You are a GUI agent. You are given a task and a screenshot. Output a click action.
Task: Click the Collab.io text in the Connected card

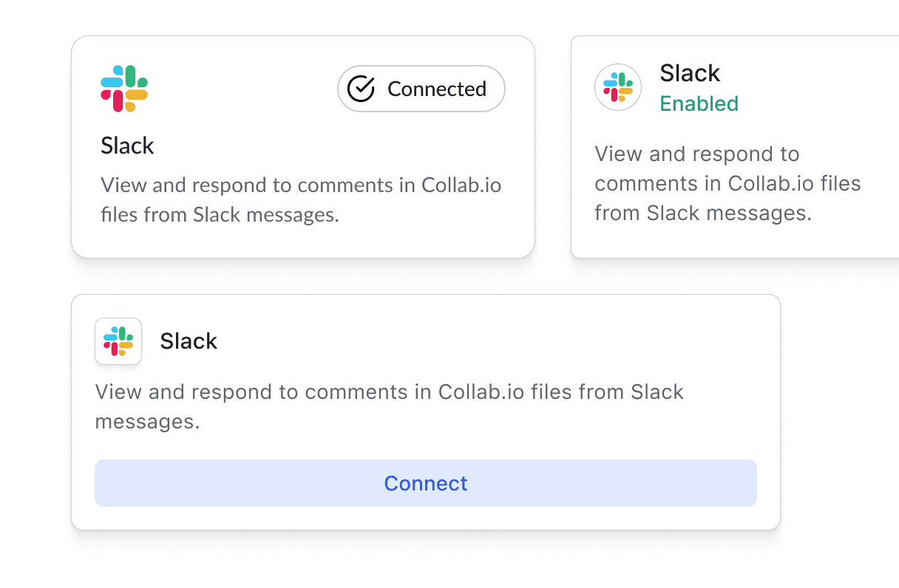[x=461, y=185]
